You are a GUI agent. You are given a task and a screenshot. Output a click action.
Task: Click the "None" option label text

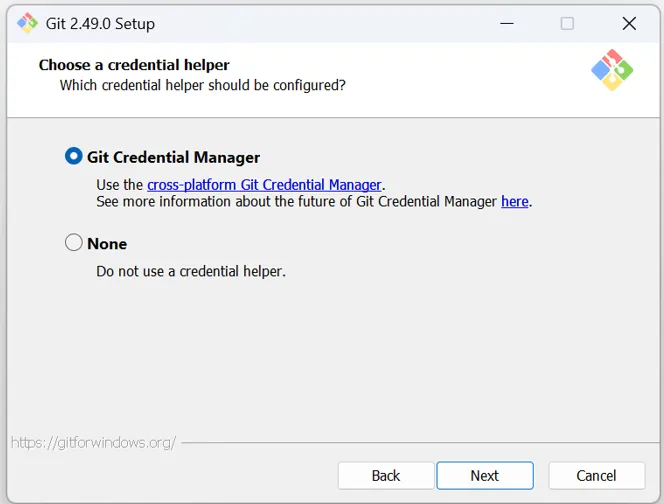107,244
